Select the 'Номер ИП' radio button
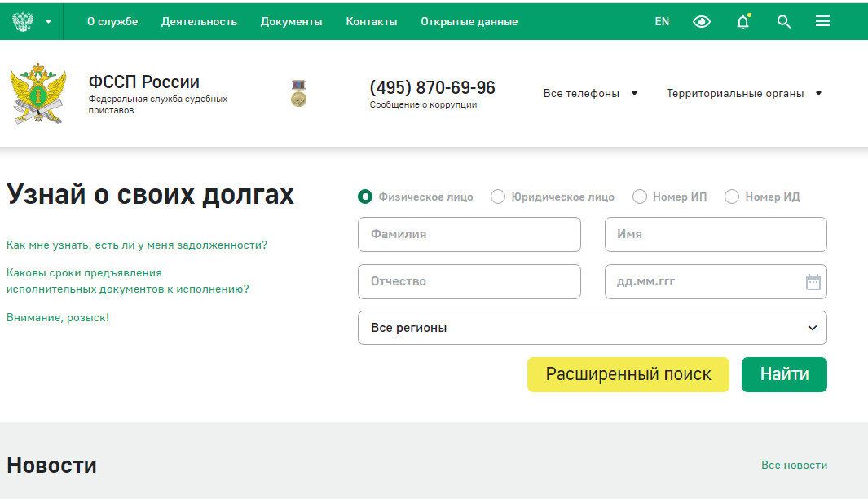 [x=639, y=197]
